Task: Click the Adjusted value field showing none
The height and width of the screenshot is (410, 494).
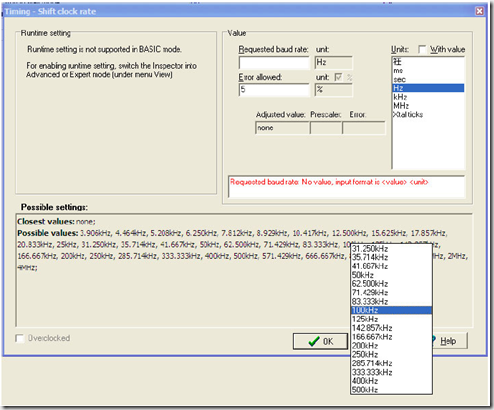Action: coord(282,128)
